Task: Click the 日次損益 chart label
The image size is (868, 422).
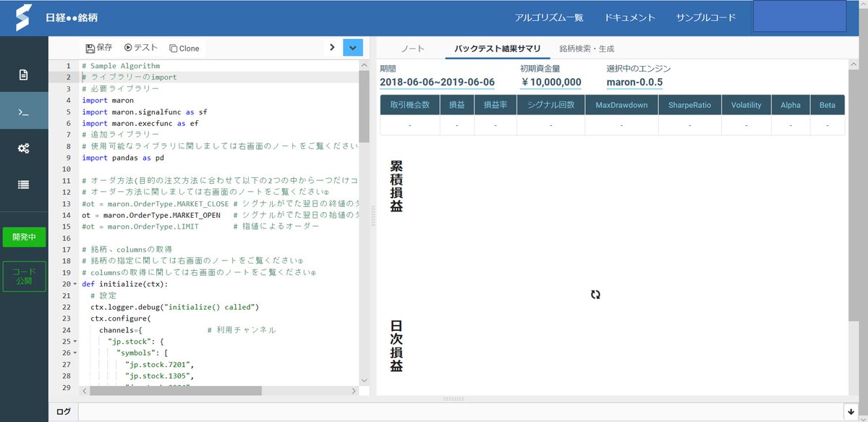Action: tap(396, 346)
